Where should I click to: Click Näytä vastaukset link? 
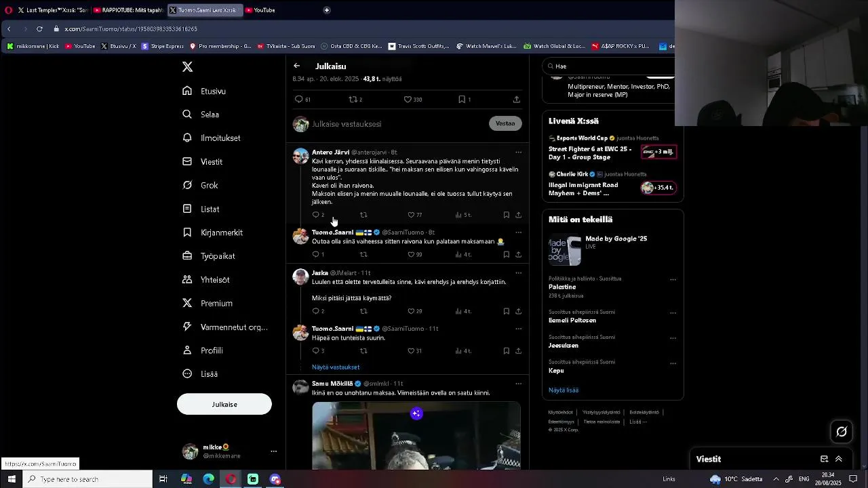pos(336,367)
